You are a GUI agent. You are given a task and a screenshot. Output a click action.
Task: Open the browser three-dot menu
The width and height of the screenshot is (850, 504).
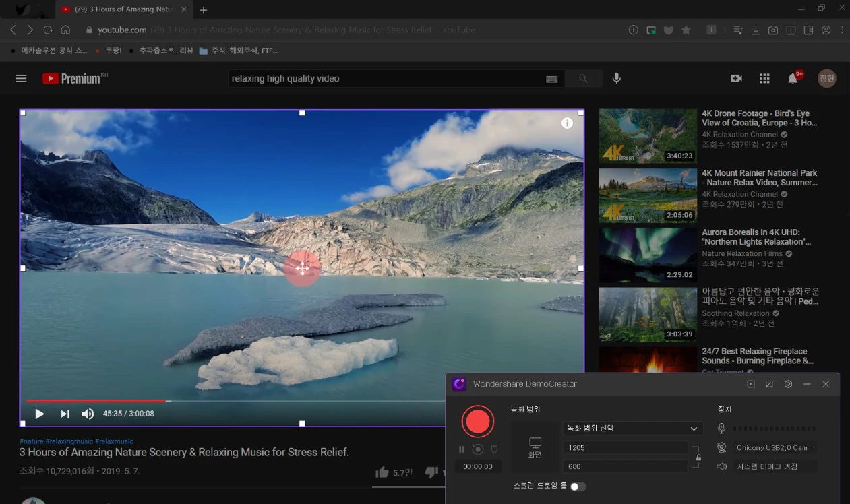843,30
